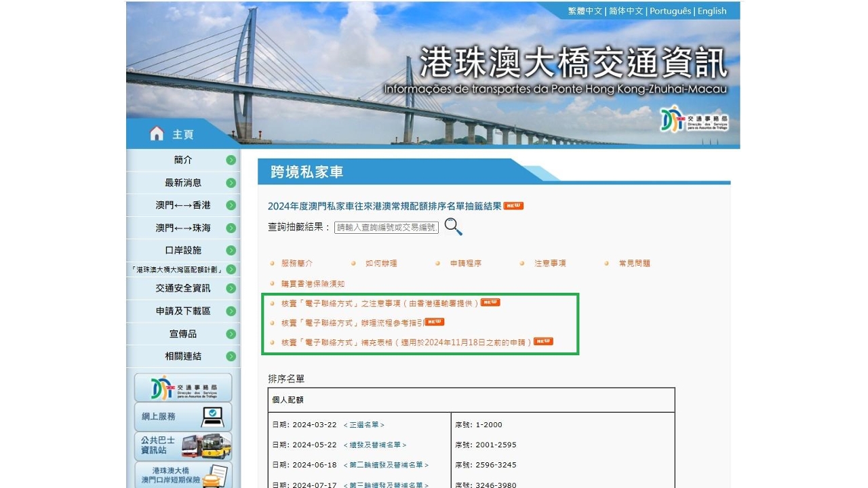Open the 服務簡介 link
Image resolution: width=868 pixels, height=488 pixels.
(x=297, y=263)
